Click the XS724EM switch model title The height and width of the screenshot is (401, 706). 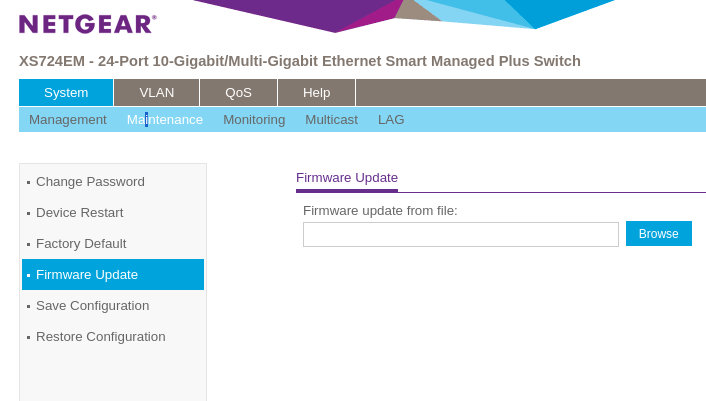(299, 61)
